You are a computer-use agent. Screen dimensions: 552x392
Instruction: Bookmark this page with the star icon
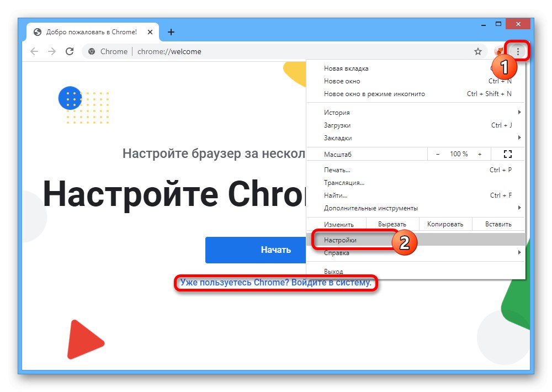[477, 51]
